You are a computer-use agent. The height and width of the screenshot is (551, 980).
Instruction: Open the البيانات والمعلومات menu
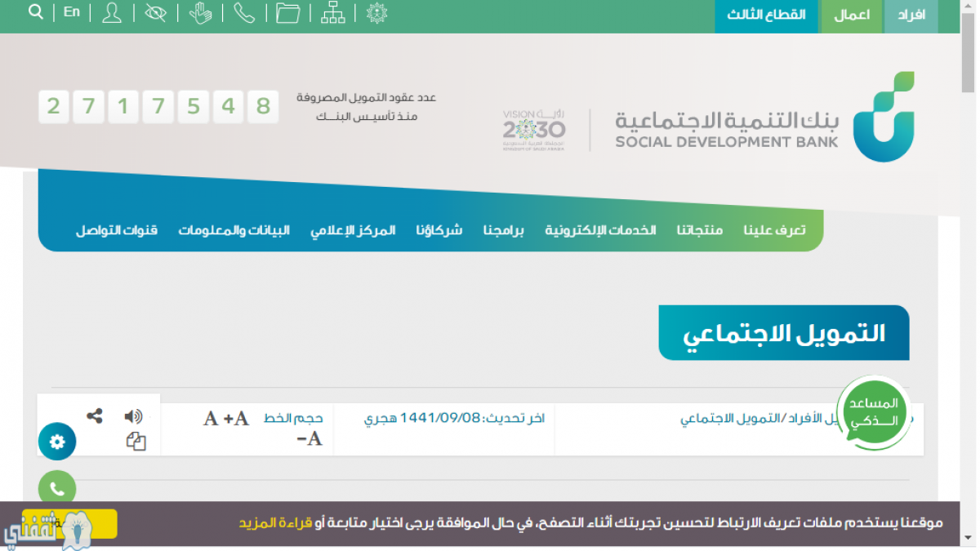(x=234, y=230)
